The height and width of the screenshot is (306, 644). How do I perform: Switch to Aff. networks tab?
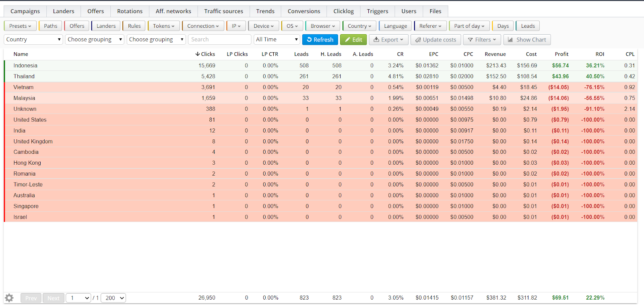tap(173, 11)
